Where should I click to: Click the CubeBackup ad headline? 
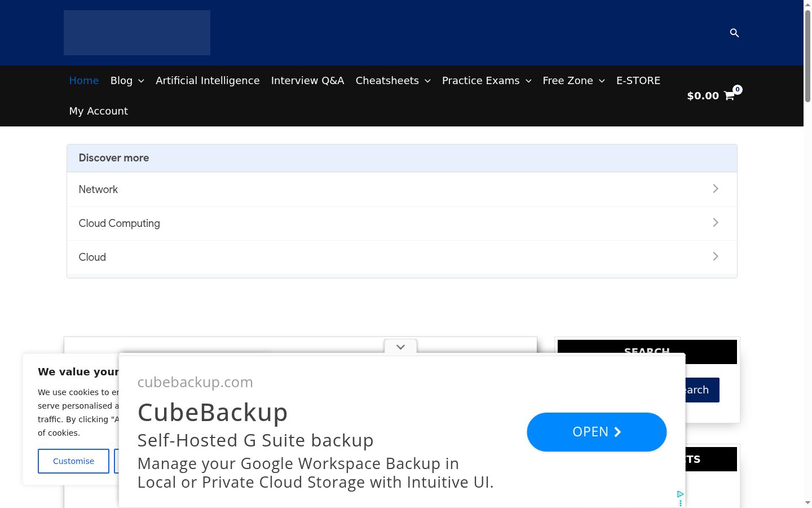(x=213, y=413)
